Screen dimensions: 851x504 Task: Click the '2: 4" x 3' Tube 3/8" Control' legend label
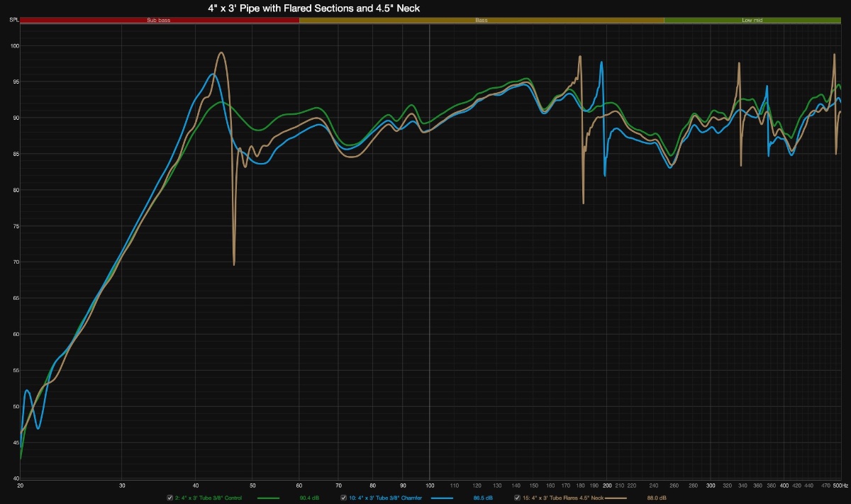[208, 498]
